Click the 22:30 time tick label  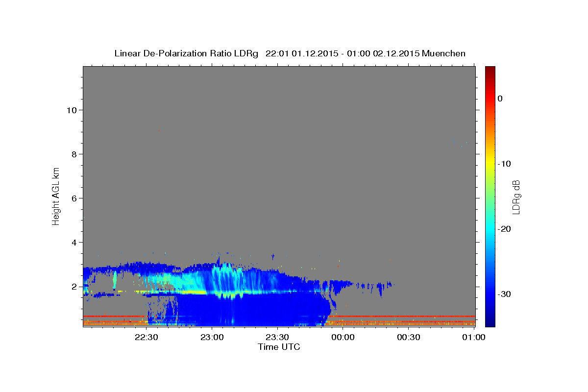click(146, 337)
